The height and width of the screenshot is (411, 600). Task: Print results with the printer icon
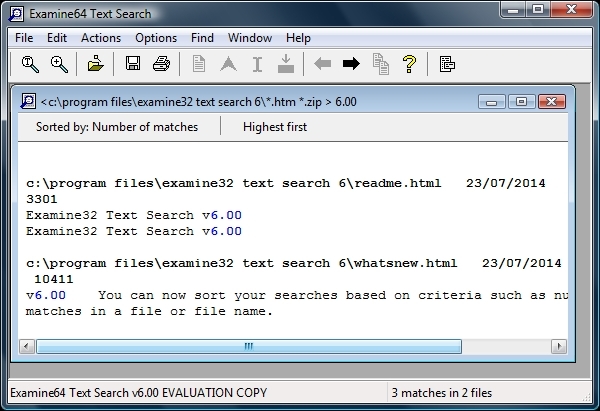tap(160, 65)
